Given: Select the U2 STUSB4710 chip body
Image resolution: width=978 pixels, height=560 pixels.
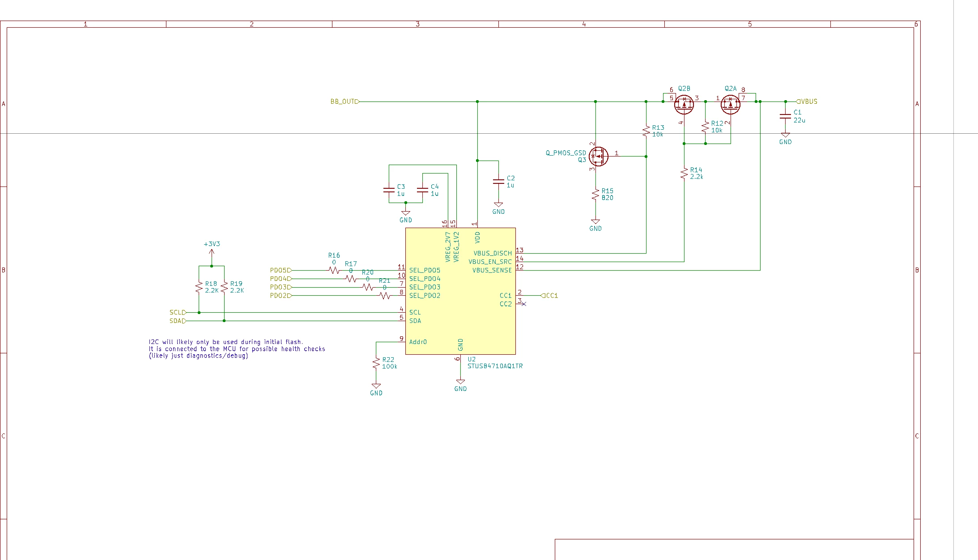Looking at the screenshot, I should pyautogui.click(x=460, y=291).
